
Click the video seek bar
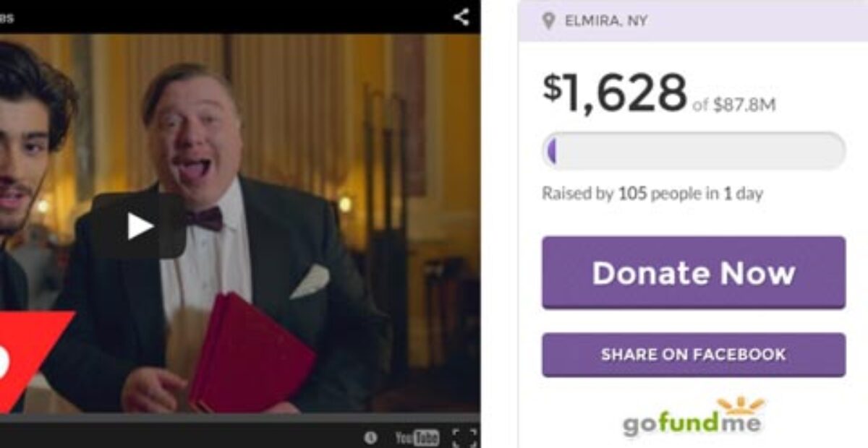click(240, 418)
